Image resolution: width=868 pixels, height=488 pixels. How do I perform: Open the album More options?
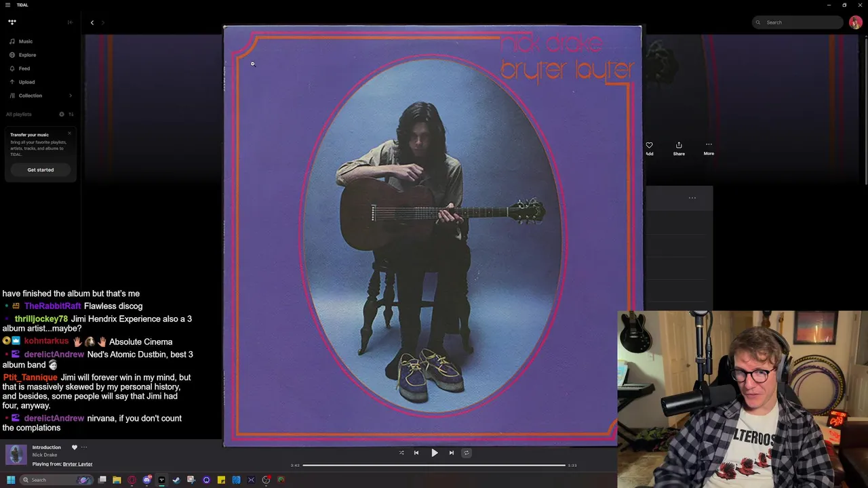pyautogui.click(x=709, y=148)
